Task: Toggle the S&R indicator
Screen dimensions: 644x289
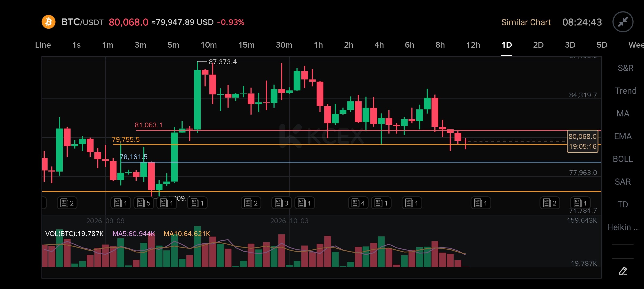Action: [625, 68]
